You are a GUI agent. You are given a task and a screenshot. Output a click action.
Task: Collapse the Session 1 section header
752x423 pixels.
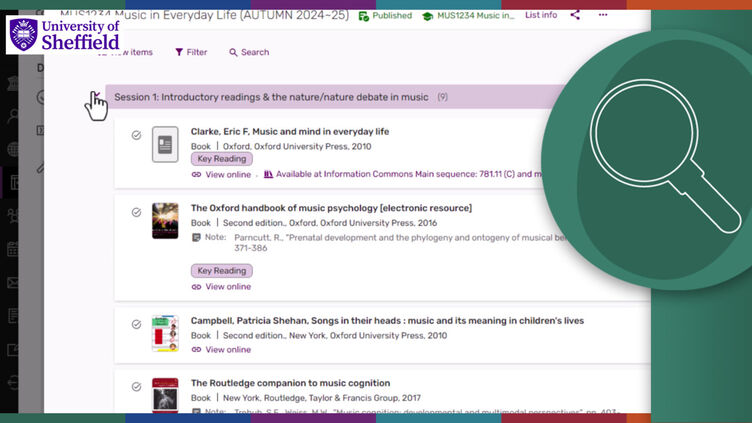pyautogui.click(x=270, y=97)
